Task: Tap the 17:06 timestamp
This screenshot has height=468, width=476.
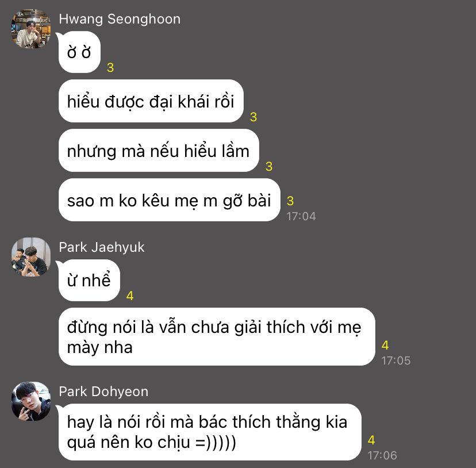Action: click(382, 455)
